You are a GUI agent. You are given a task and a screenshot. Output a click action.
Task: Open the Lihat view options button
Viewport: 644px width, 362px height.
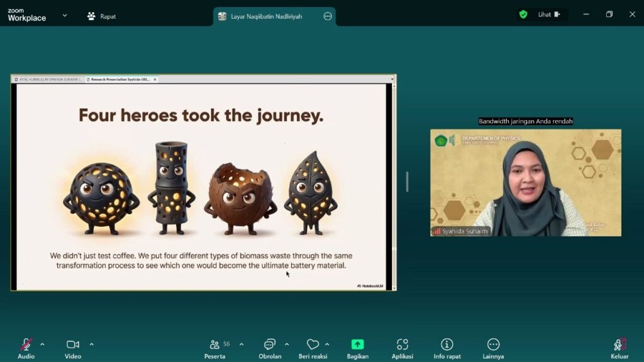(x=548, y=14)
